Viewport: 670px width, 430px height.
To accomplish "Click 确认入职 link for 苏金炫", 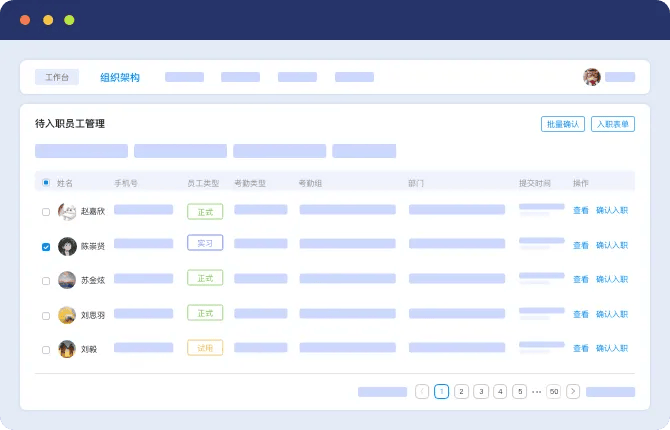I will 612,280.
